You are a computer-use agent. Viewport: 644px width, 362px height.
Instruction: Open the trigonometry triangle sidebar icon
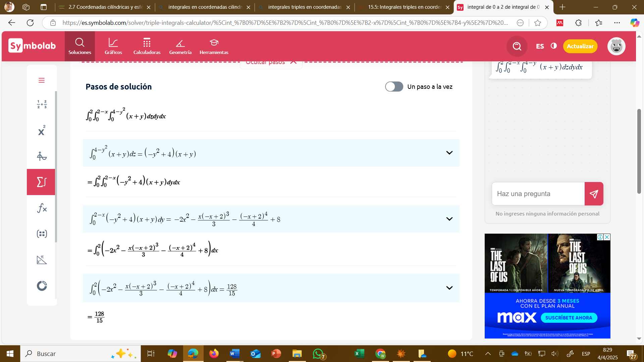42,260
